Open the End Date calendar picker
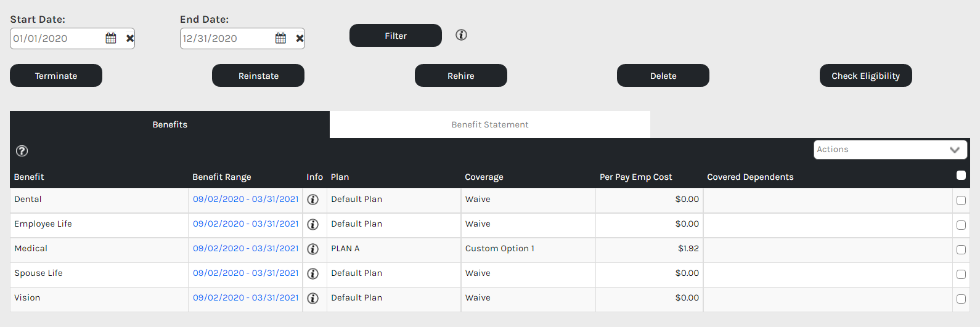This screenshot has width=980, height=327. [280, 38]
